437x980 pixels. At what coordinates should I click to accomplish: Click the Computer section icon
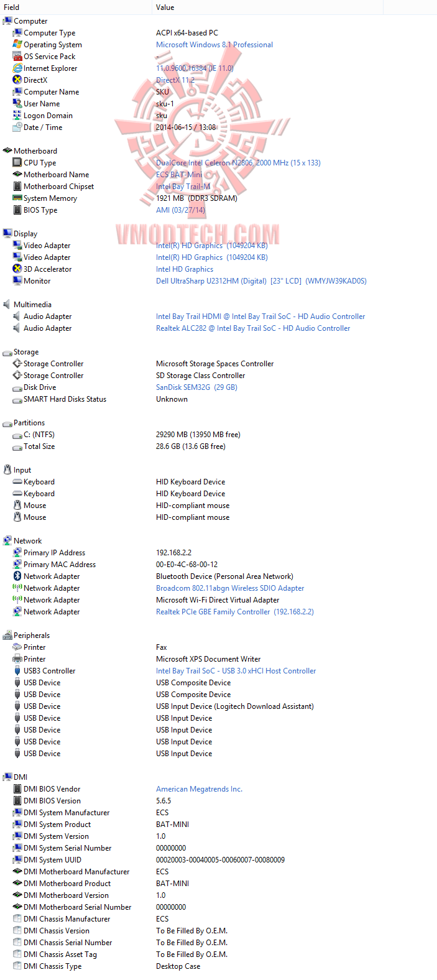(7, 21)
